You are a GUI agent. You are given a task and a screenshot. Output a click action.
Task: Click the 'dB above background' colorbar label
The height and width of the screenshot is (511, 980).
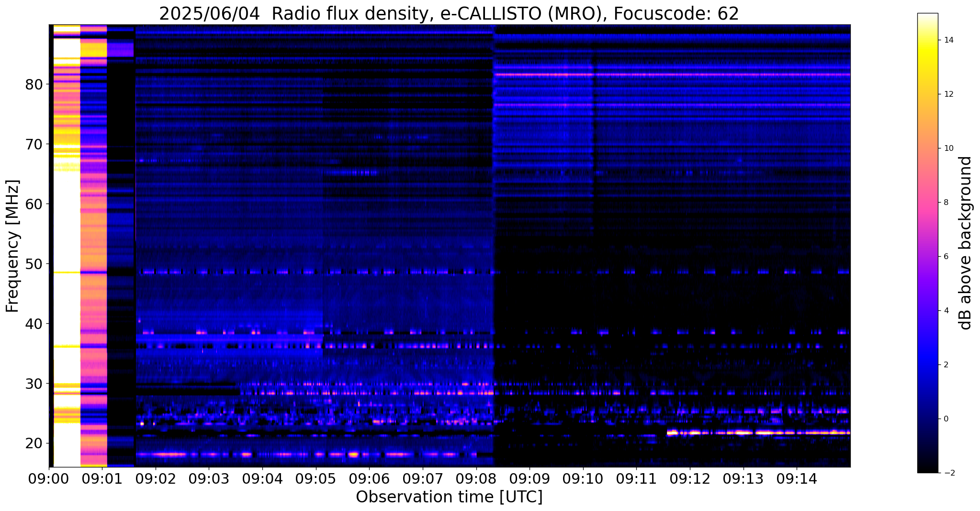[x=966, y=243]
